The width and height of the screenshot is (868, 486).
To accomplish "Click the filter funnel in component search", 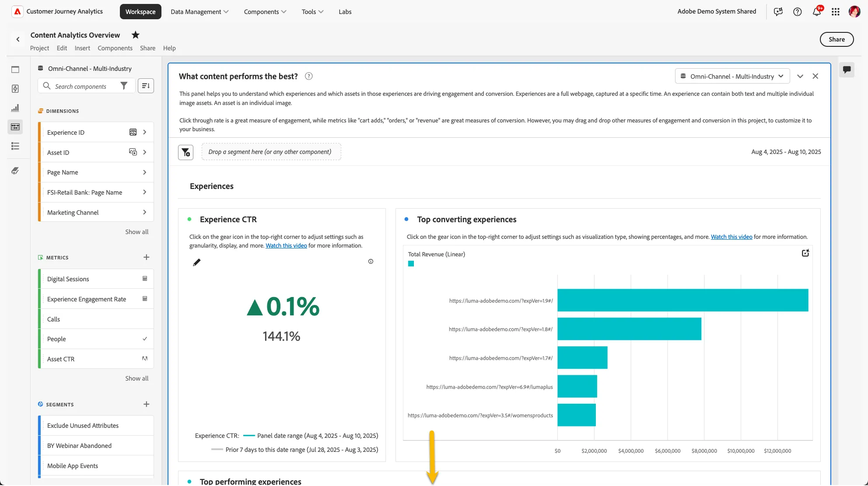I will (124, 86).
